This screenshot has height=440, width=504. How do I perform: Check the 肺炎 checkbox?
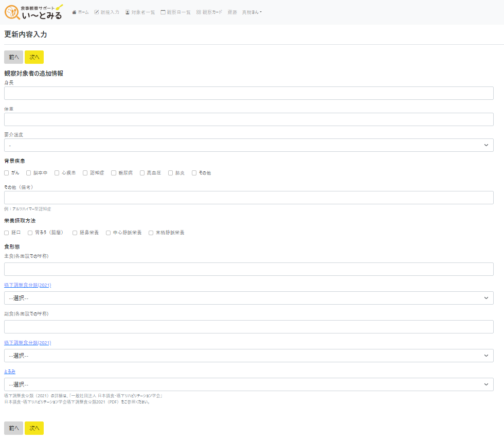pyautogui.click(x=171, y=173)
